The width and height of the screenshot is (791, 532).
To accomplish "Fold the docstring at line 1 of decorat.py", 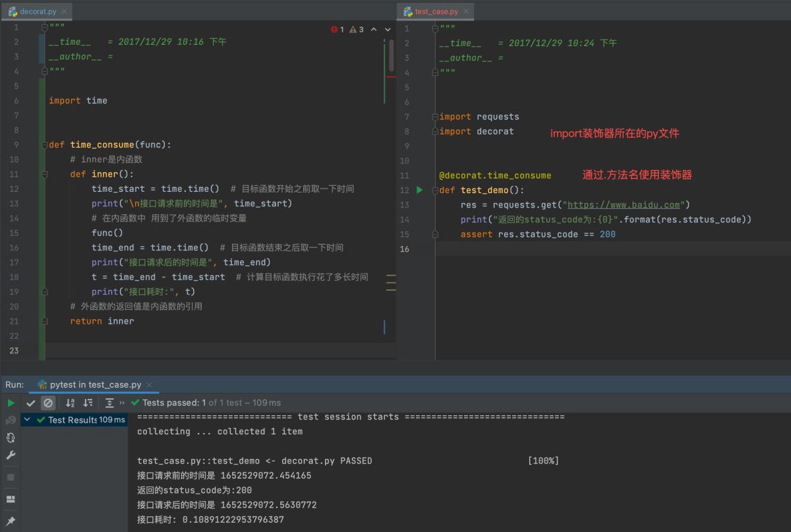I will (45, 27).
